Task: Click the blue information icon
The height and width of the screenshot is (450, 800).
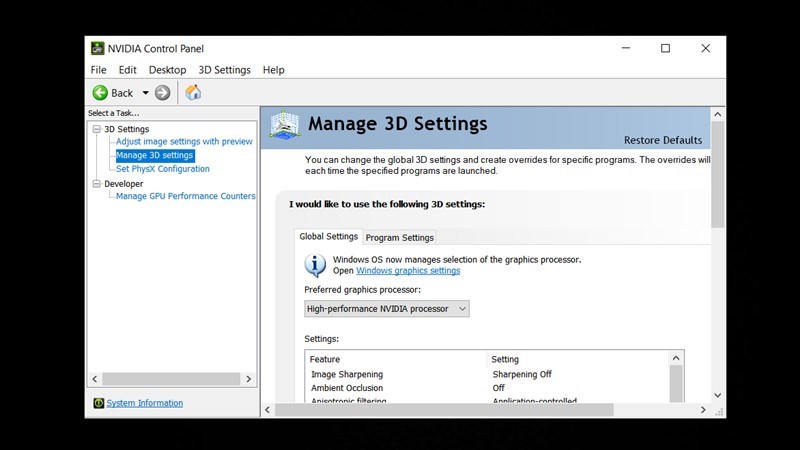Action: click(315, 265)
